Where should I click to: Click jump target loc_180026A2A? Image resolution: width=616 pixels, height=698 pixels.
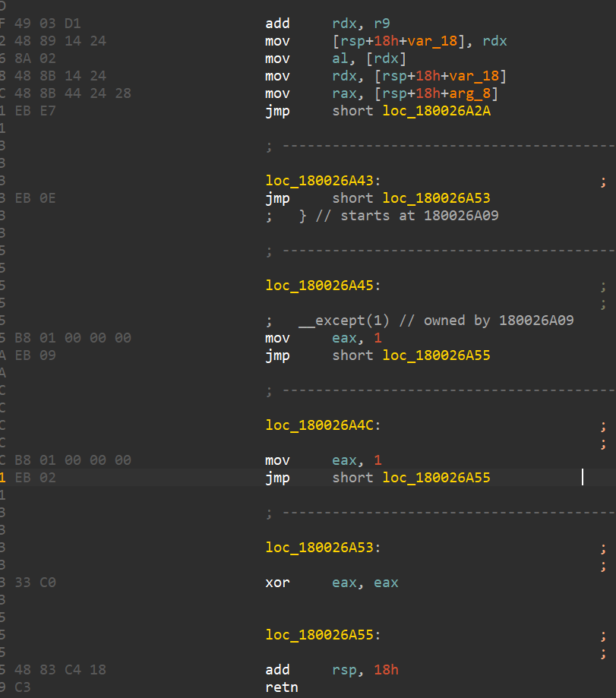(437, 111)
